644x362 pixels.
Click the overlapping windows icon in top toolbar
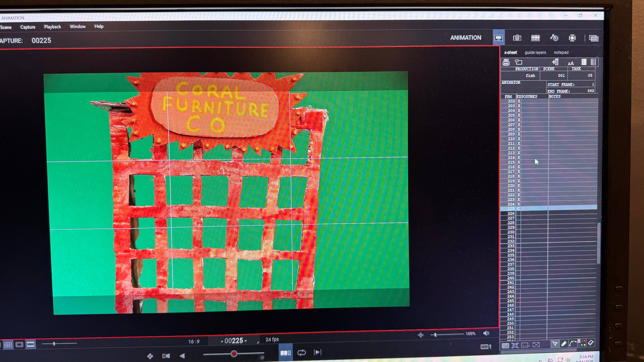(x=593, y=38)
